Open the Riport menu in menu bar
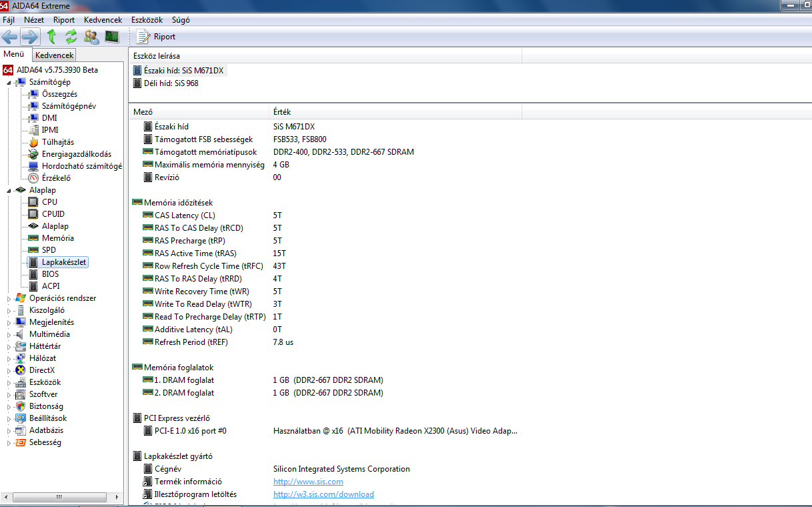The width and height of the screenshot is (812, 507). click(64, 20)
